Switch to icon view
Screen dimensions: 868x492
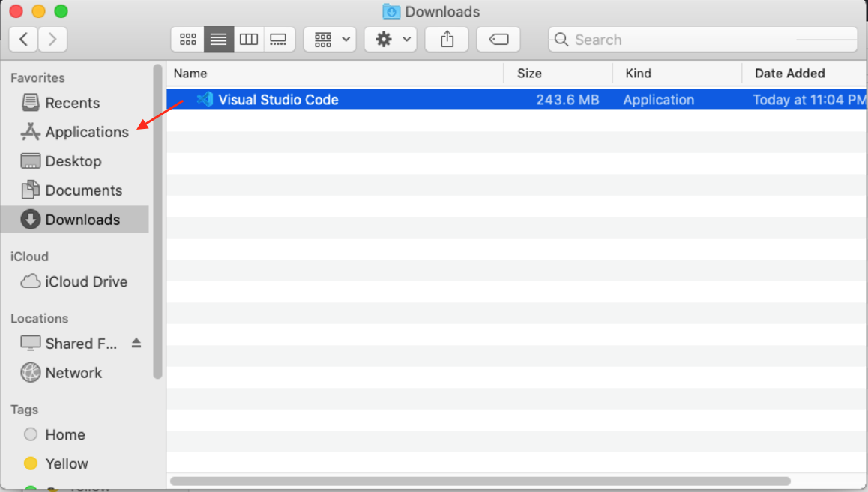188,39
